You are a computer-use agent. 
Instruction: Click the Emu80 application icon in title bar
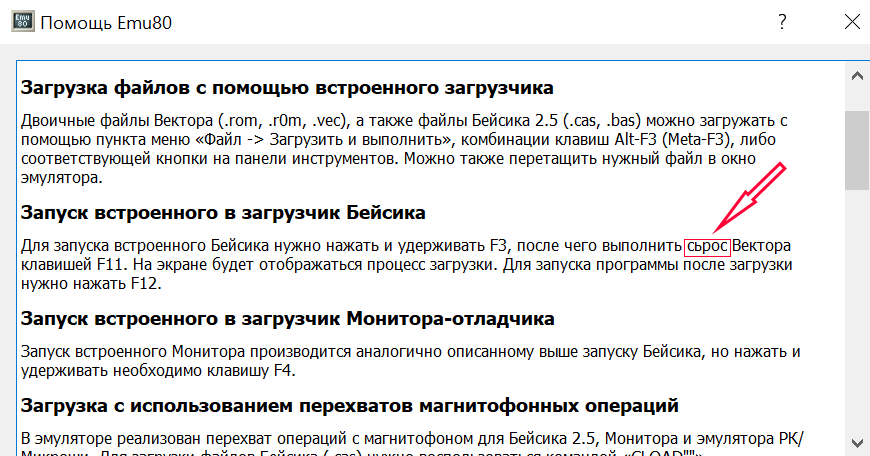pyautogui.click(x=18, y=22)
